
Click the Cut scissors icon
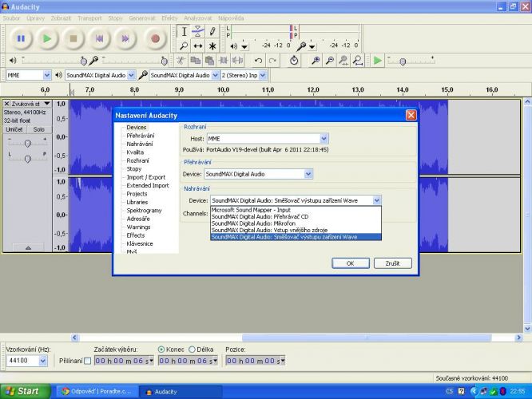(181, 61)
